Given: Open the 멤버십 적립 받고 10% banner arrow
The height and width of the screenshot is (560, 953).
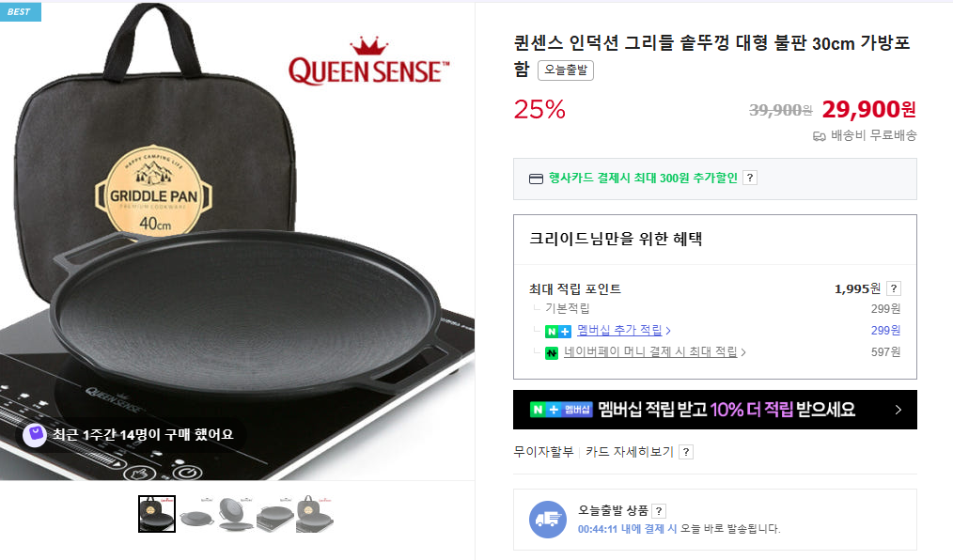Looking at the screenshot, I should (x=898, y=410).
